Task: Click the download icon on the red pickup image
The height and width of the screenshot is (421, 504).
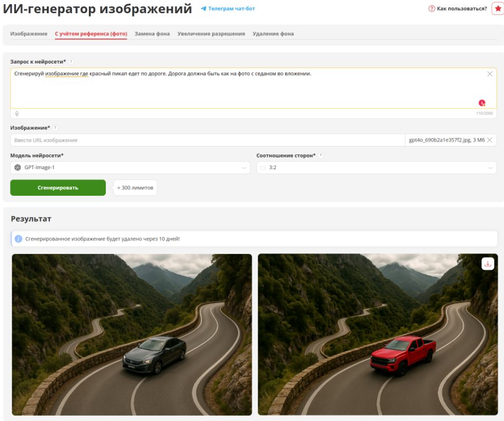Action: tap(488, 264)
